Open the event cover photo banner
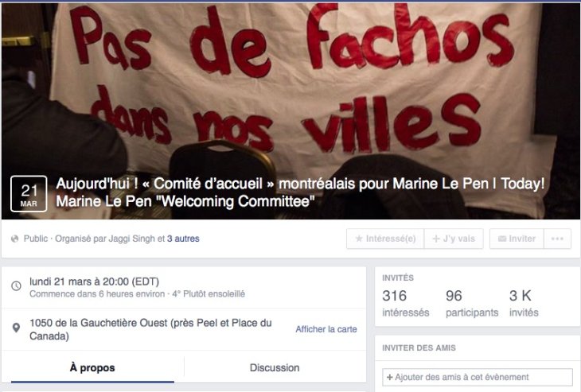This screenshot has width=581, height=392. point(290,89)
